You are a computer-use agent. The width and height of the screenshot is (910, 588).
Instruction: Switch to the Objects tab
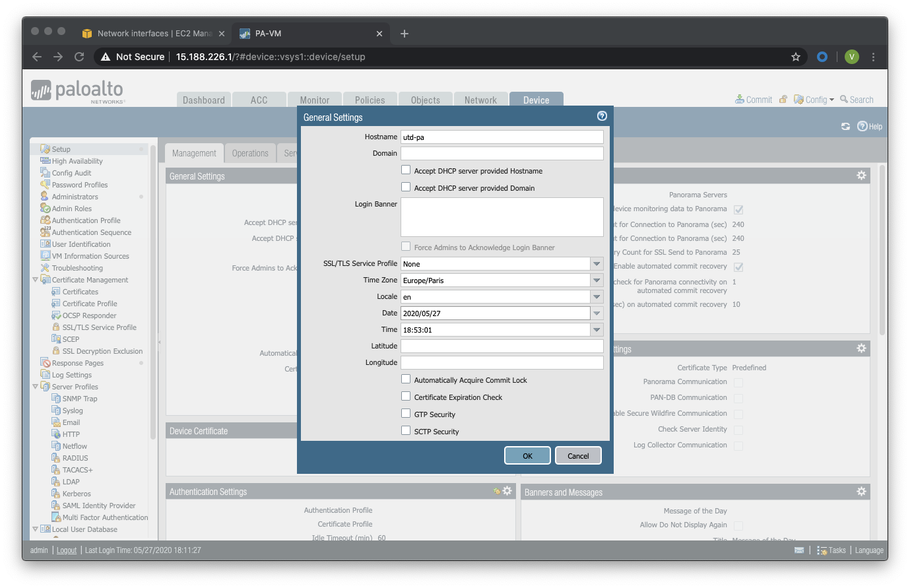[426, 100]
